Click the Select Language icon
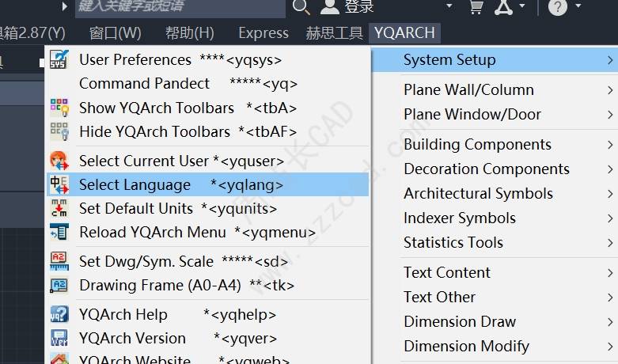618x364 pixels. click(59, 184)
